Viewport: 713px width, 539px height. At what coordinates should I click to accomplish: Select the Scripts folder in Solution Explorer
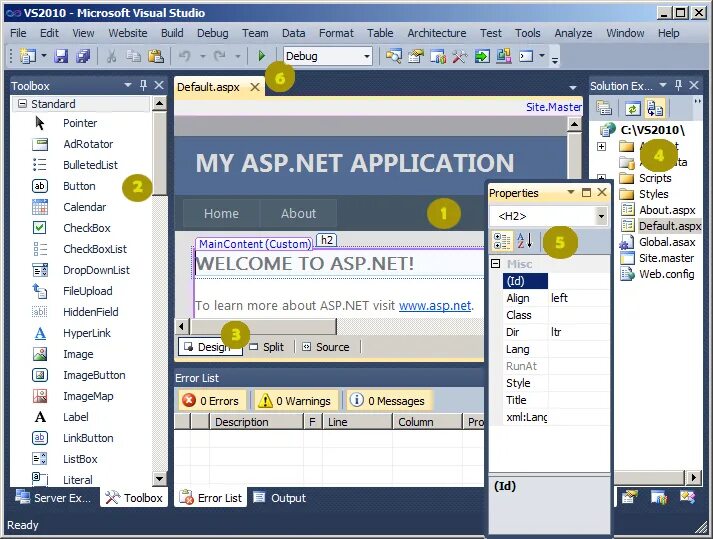point(655,178)
